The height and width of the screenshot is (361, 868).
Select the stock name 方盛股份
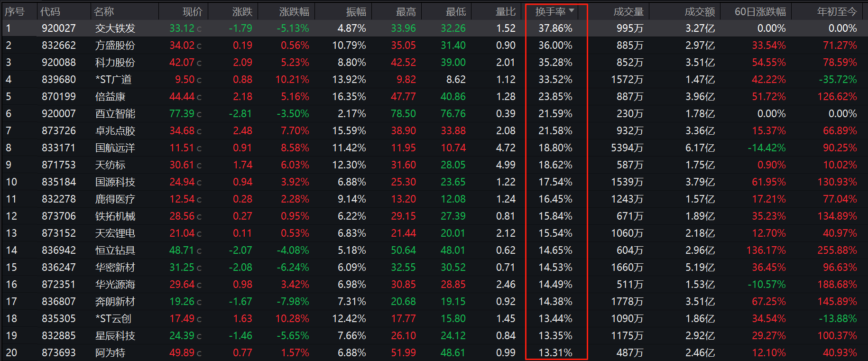point(115,46)
